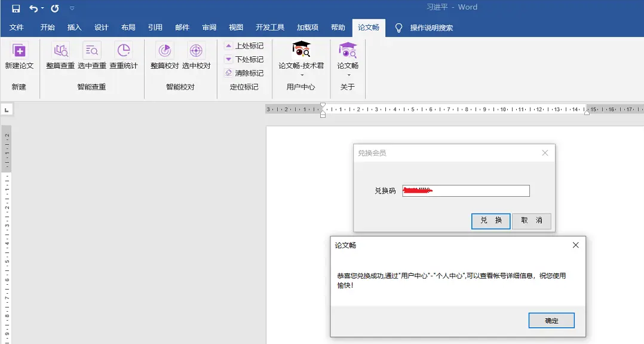Click the first-line indent ruler marker
Screen dimensions: 644x344
323,105
